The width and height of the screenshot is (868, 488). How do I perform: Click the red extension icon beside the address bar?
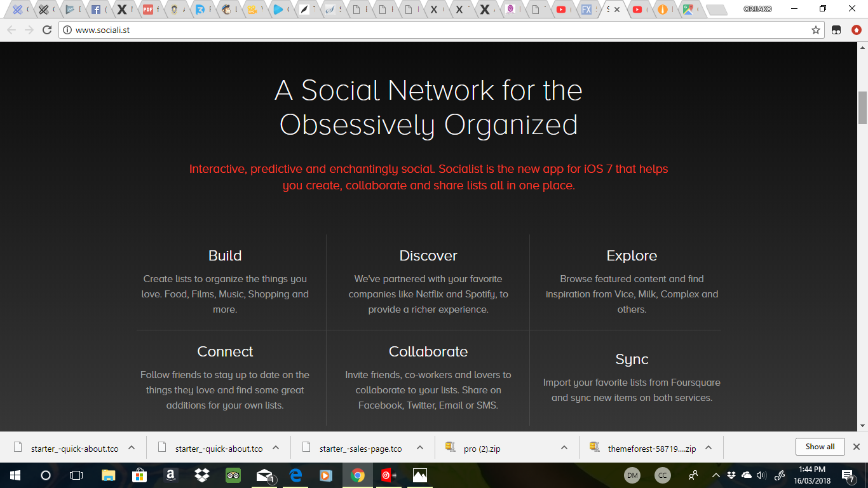[x=856, y=30]
